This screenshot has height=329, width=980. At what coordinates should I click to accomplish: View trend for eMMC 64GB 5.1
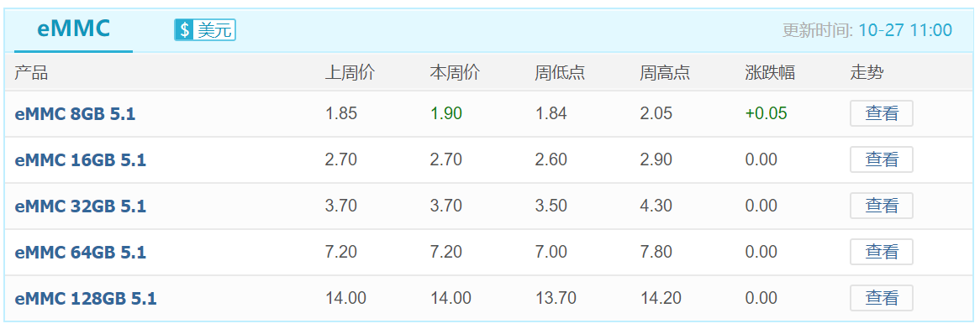click(x=882, y=253)
